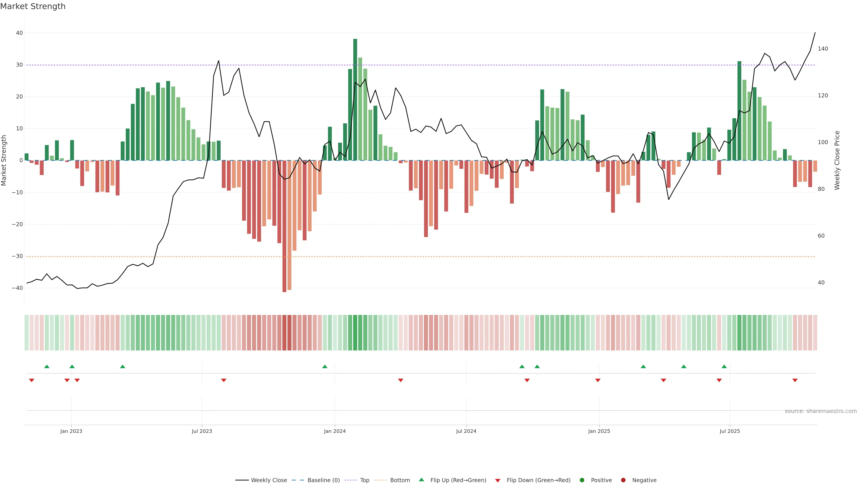
Task: Click the Flip Down red triangle legend icon
Action: pos(498,481)
